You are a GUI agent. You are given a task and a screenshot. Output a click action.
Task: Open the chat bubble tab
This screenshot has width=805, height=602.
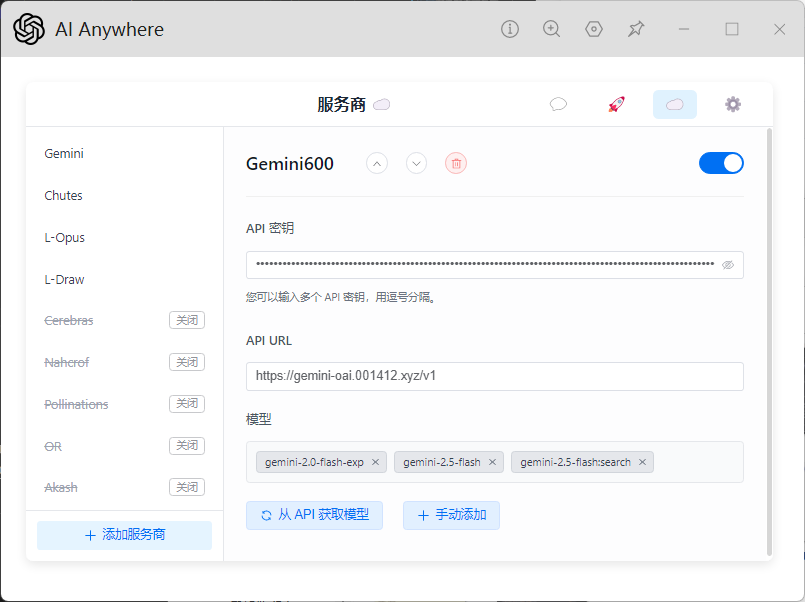coord(558,104)
